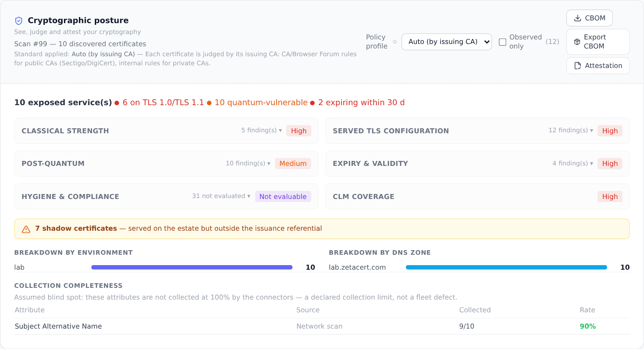Click the Export CBOM button
The width and height of the screenshot is (644, 349).
coord(598,42)
